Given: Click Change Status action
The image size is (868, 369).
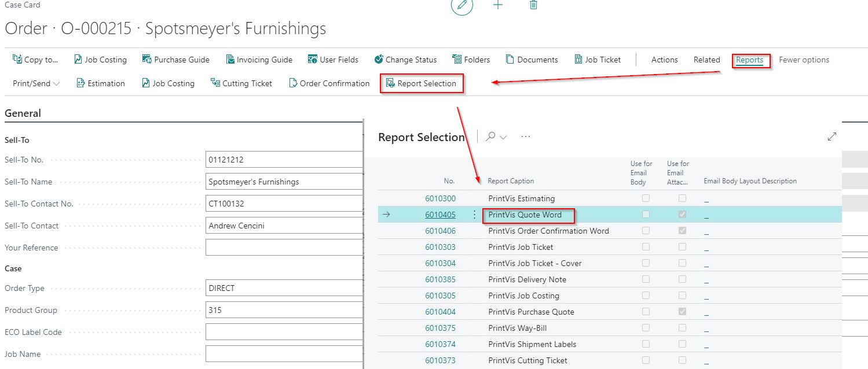Looking at the screenshot, I should [x=405, y=60].
